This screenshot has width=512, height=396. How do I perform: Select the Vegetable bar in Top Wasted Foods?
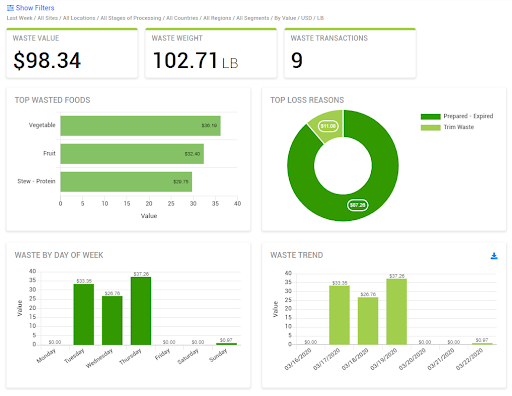[140, 126]
